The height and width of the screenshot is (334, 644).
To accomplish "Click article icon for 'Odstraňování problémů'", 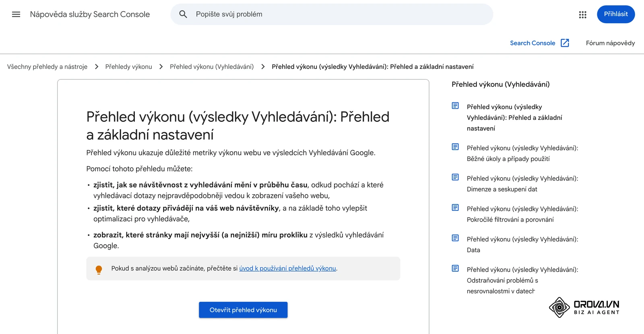I will (x=455, y=268).
